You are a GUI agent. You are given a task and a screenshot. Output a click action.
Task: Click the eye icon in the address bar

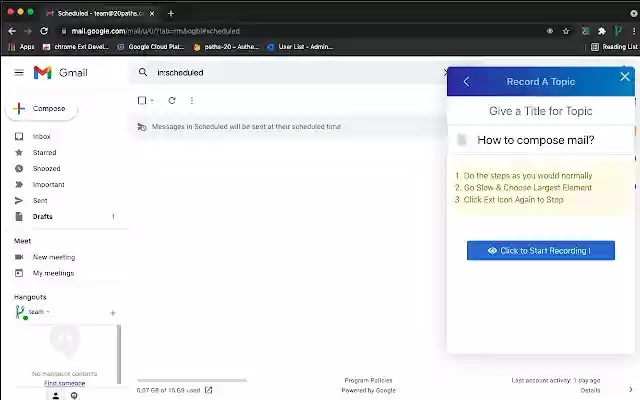pyautogui.click(x=550, y=31)
